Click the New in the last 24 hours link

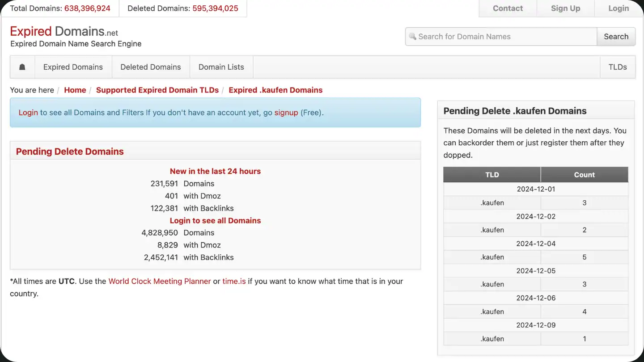click(x=215, y=171)
